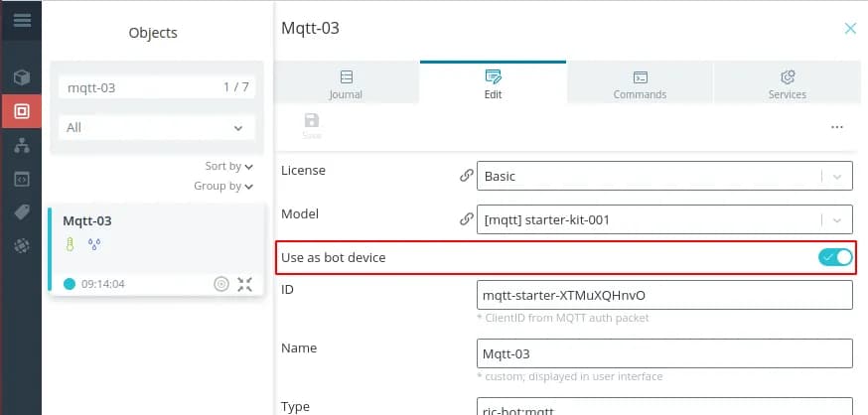Click the Save button
The image size is (868, 415).
312,126
